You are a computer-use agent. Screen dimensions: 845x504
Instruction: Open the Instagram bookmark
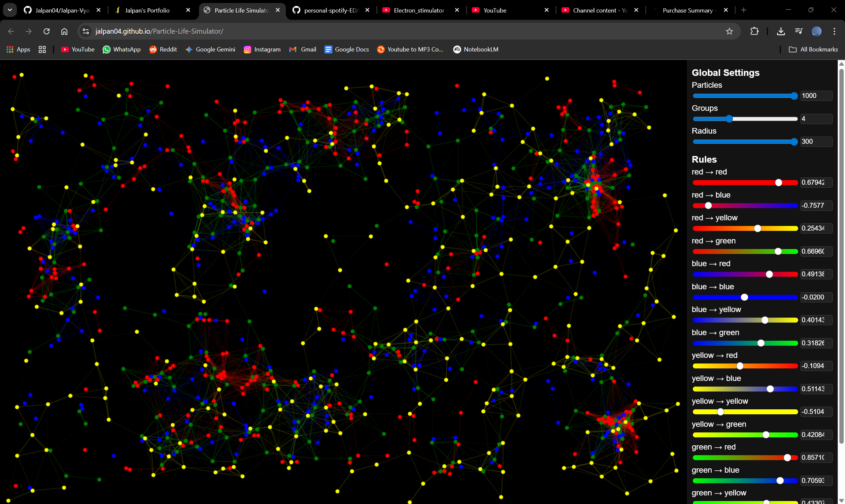(262, 49)
